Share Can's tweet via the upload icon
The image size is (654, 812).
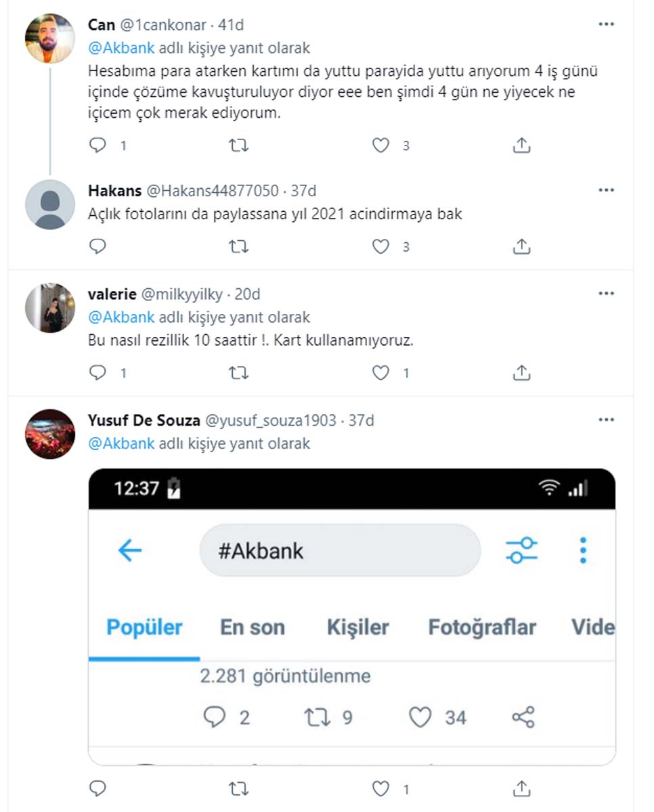point(521,144)
